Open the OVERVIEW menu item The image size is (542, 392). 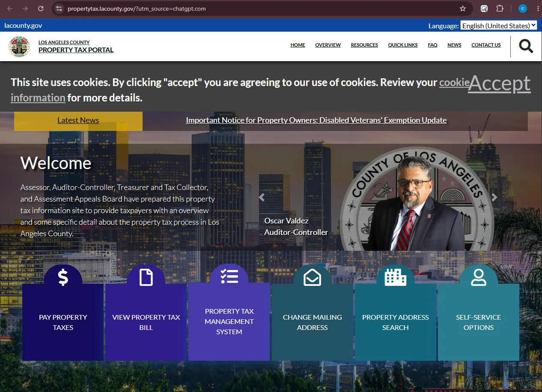[328, 45]
